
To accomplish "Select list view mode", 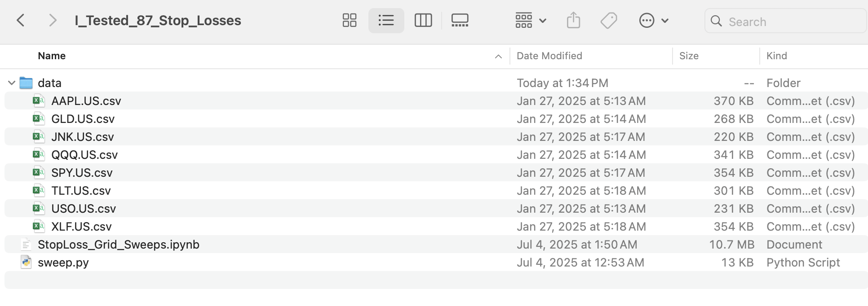I will click(x=386, y=21).
